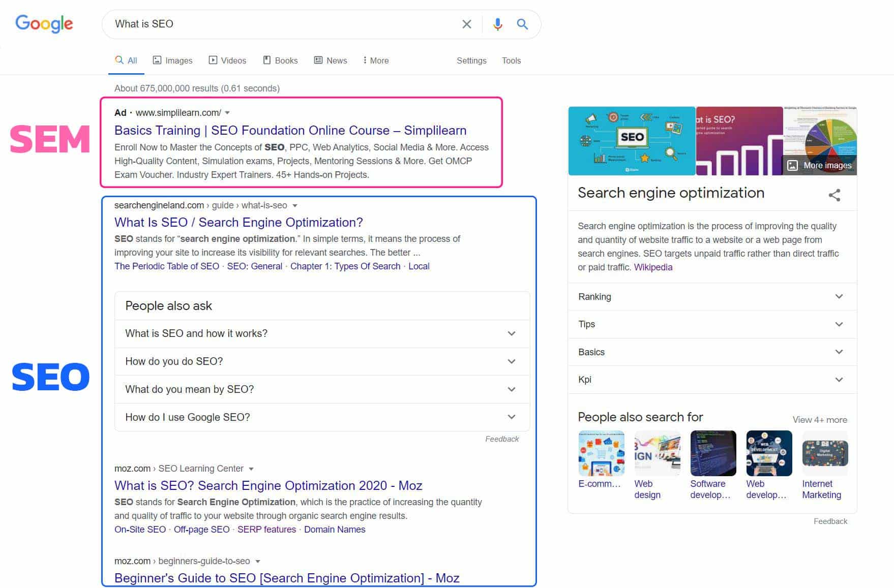Expand How do I use Google SEO?
This screenshot has width=894, height=588.
322,417
